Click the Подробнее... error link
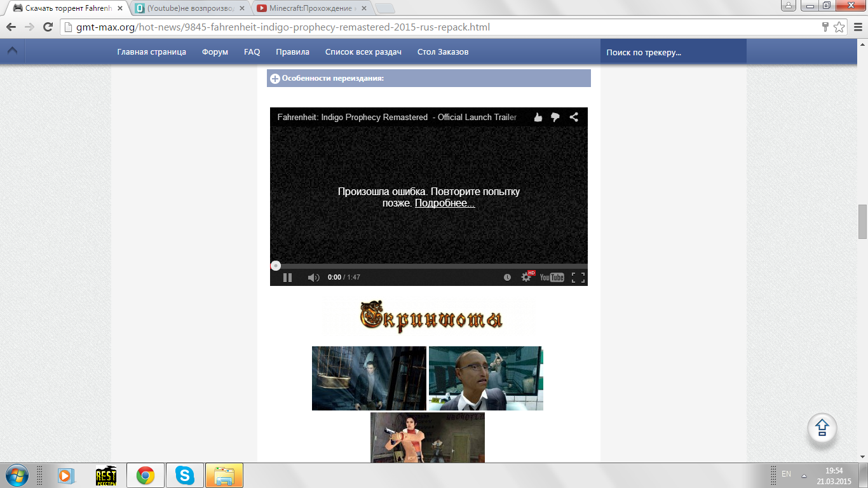The height and width of the screenshot is (488, 868). click(445, 203)
